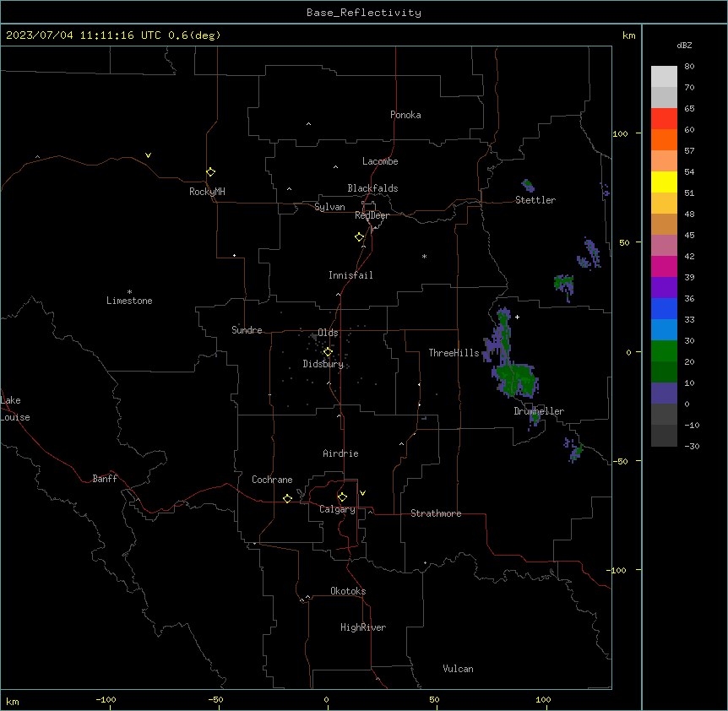The height and width of the screenshot is (711, 728).
Task: Click the Vulcan city label
Action: (459, 669)
